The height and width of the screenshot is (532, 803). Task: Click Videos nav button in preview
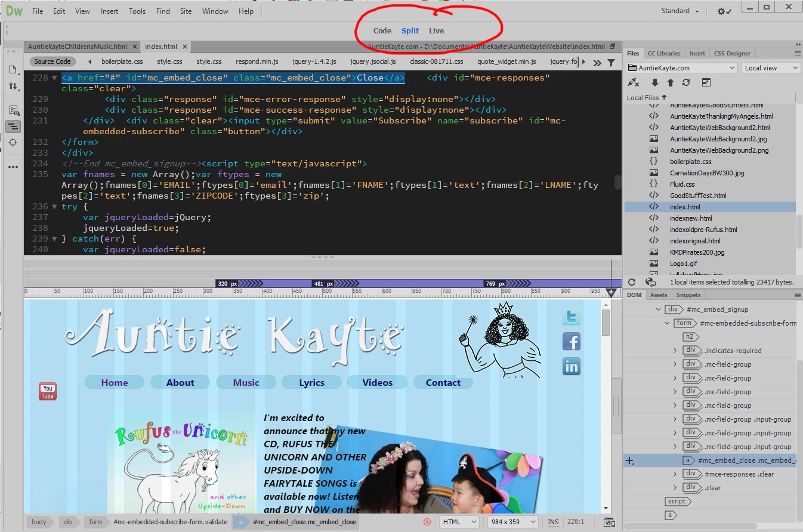click(x=377, y=382)
